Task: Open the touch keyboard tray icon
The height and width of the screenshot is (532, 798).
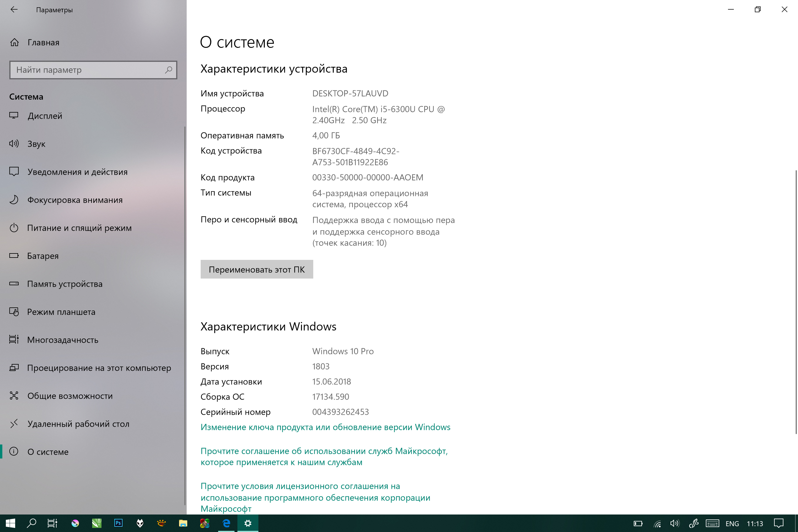Action: pyautogui.click(x=712, y=524)
